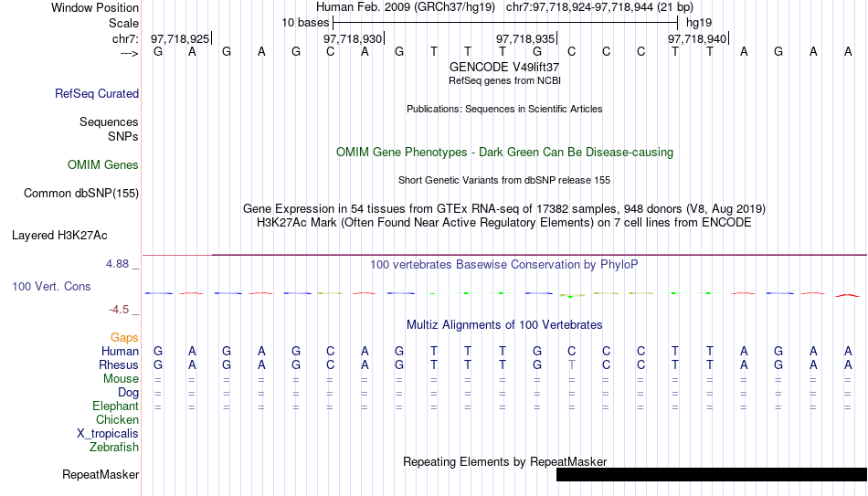Viewport: 868px width, 496px height.
Task: Select the 100 Vert. Cons track label
Action: pos(51,286)
